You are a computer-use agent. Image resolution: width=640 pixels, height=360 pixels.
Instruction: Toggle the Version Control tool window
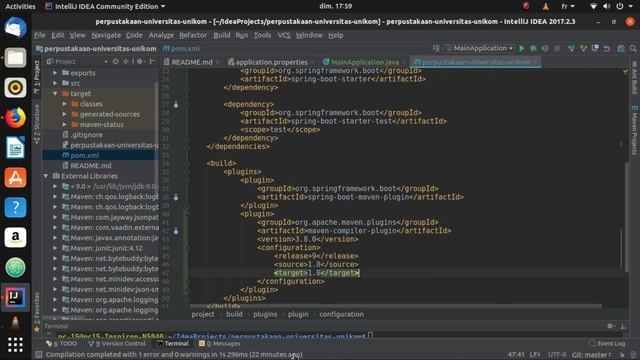coord(117,344)
